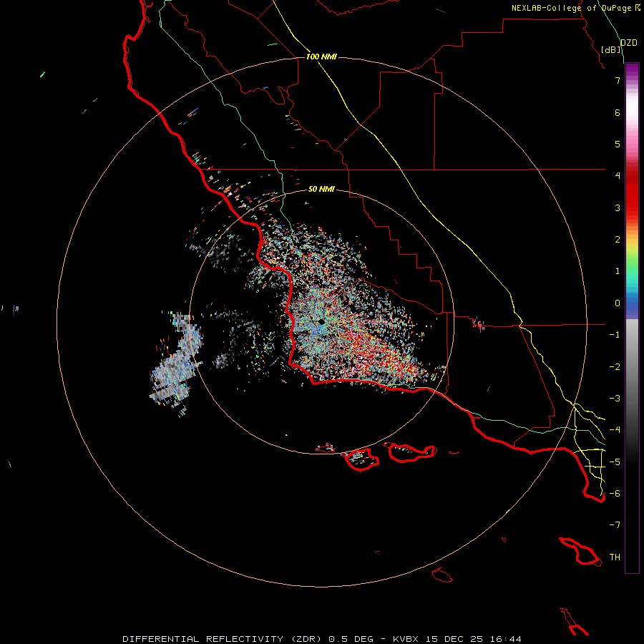This screenshot has height=644, width=644.
Task: Click the -7 tick label on color scale
Action: [615, 525]
